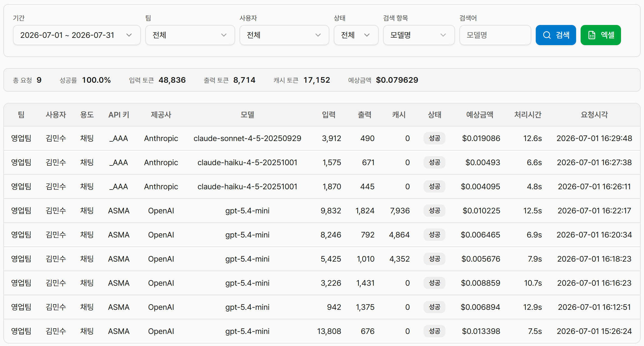Click the API 키 column header
Viewport: 644px width, 346px height.
119,115
